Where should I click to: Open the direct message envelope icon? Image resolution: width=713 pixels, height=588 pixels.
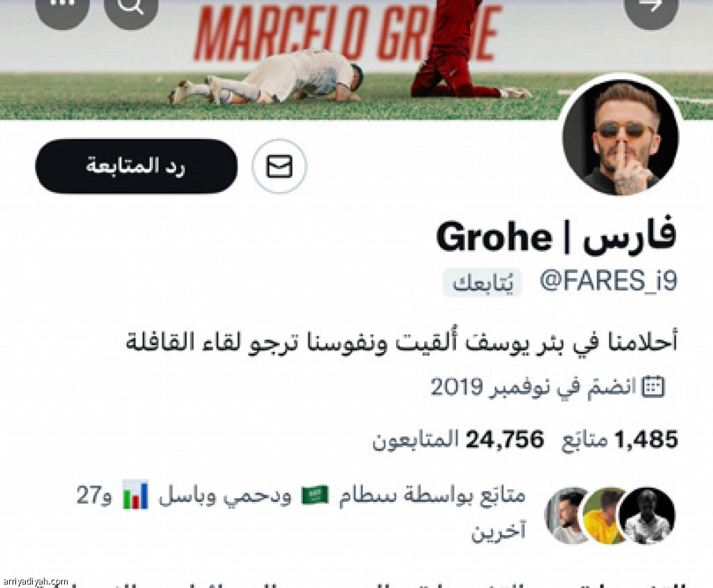tap(279, 166)
